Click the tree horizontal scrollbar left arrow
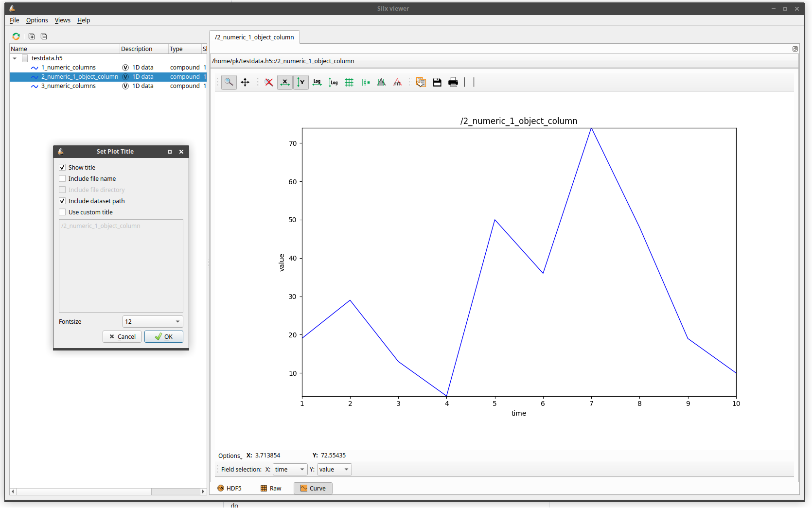 [x=13, y=491]
